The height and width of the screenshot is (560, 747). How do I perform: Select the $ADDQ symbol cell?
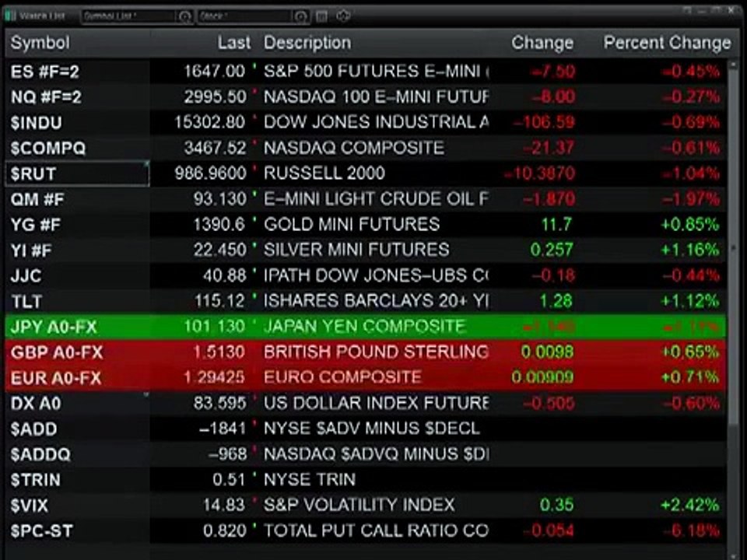click(78, 454)
